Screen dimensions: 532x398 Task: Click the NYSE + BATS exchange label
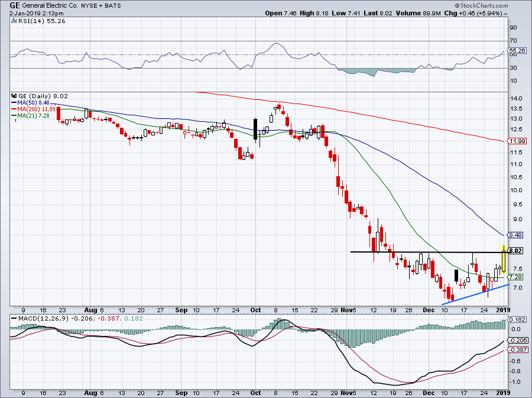pos(100,6)
